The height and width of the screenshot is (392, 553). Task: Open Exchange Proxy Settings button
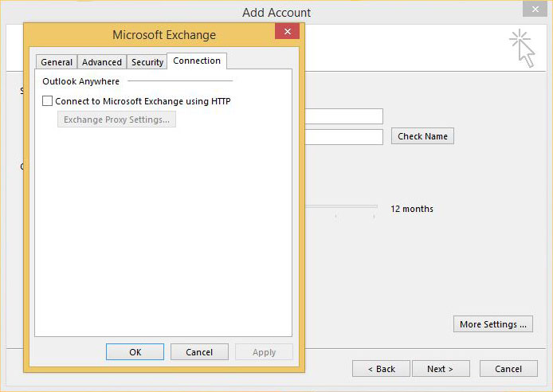[x=117, y=120]
